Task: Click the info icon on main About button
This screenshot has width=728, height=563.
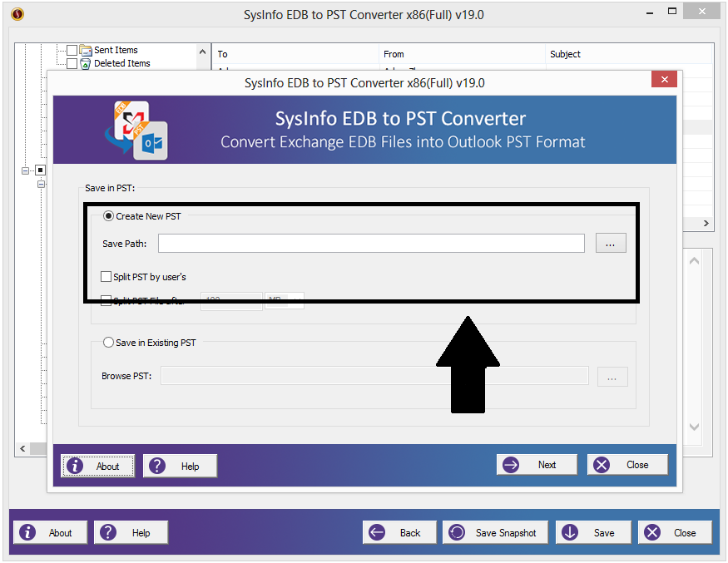Action: click(x=27, y=532)
